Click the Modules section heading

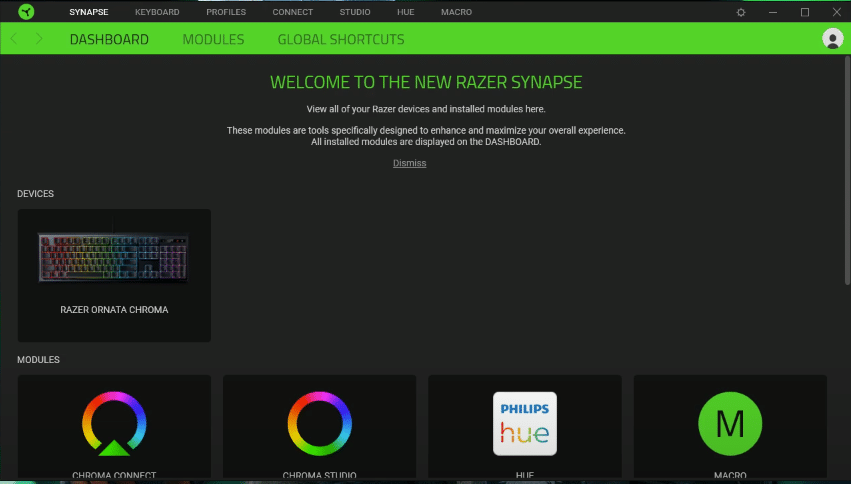pos(39,360)
